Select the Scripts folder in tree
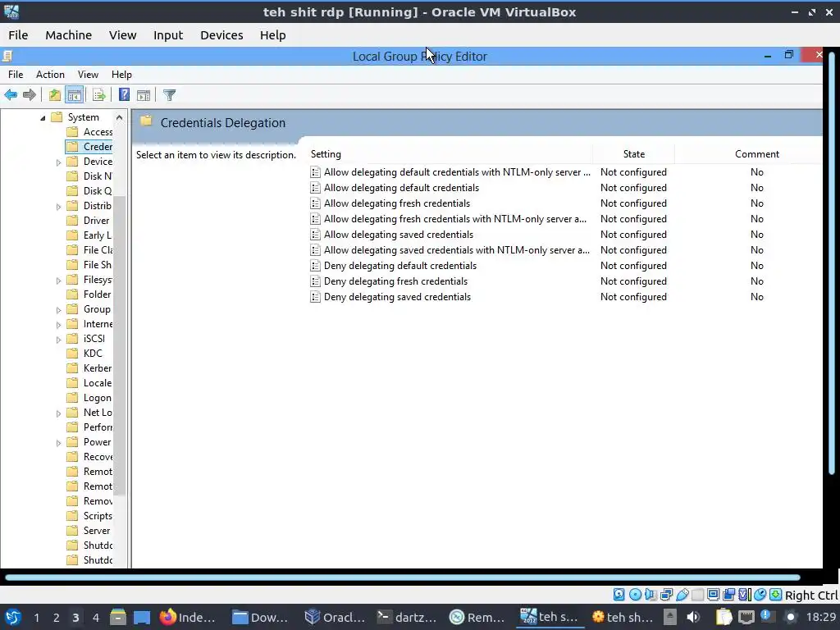 coord(98,516)
